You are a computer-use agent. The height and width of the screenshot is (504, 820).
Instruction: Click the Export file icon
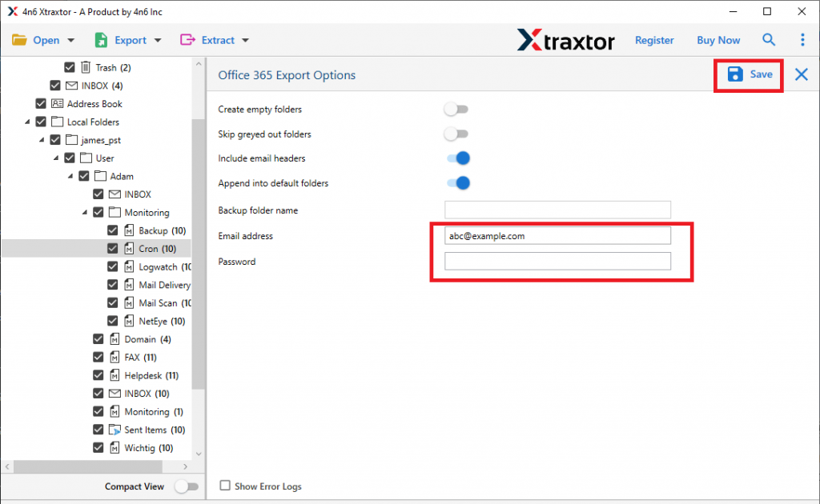(101, 40)
